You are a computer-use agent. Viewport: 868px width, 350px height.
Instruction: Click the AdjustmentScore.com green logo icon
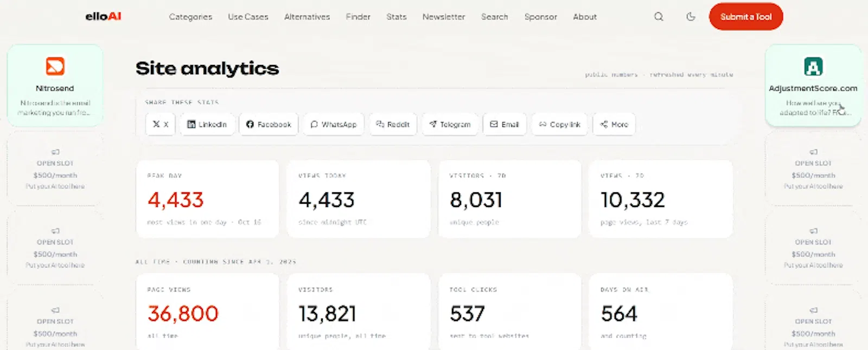pos(813,67)
